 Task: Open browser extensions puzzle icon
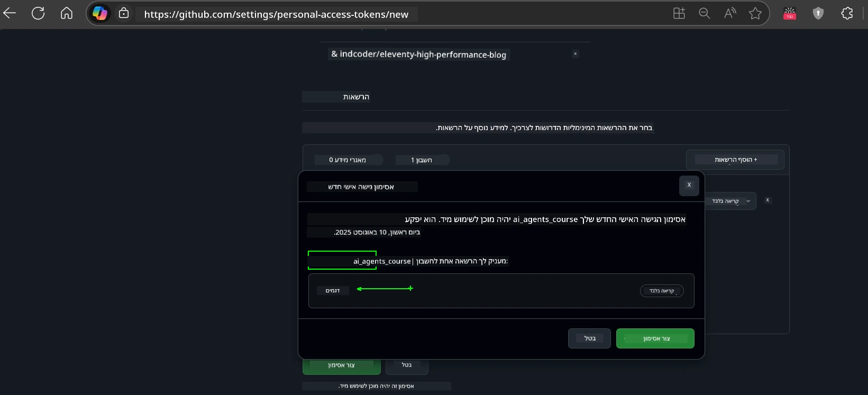click(x=847, y=14)
